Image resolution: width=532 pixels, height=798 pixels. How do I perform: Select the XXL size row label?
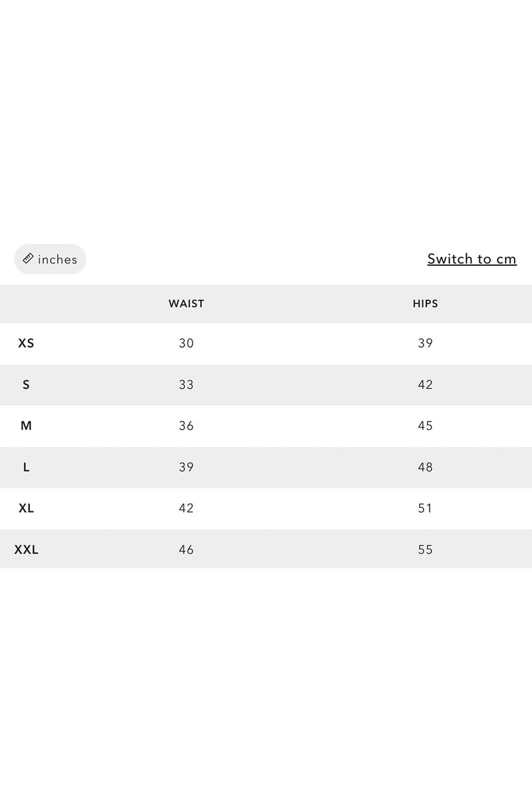[x=26, y=550]
